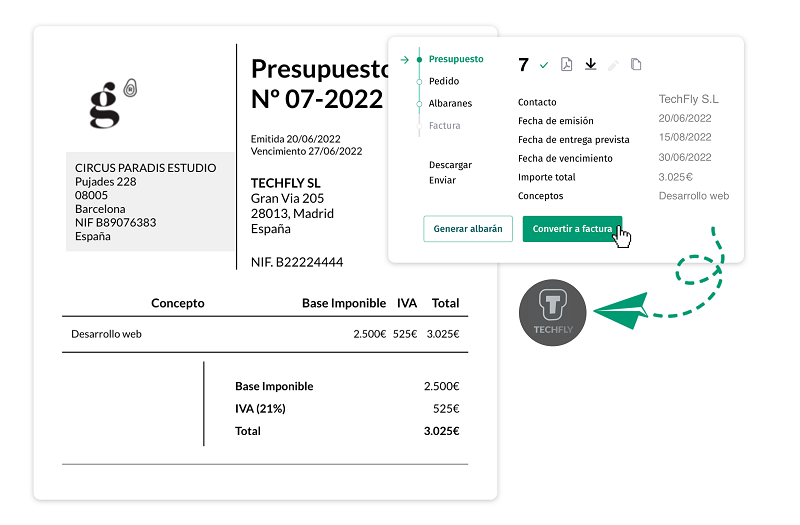
Task: Select the Presupuesto step in timeline
Action: [x=456, y=59]
